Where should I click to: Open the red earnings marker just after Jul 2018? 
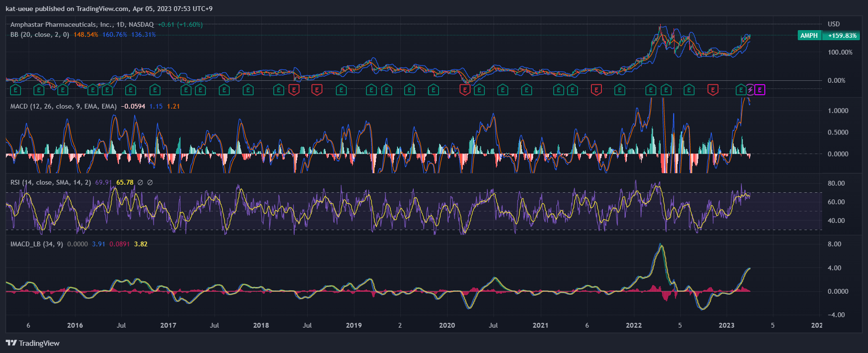tap(317, 89)
